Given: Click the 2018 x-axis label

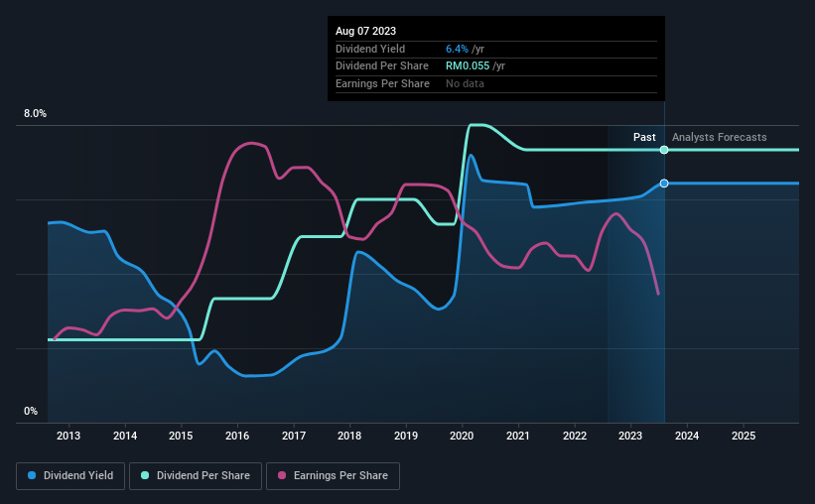Looking at the screenshot, I should [349, 436].
